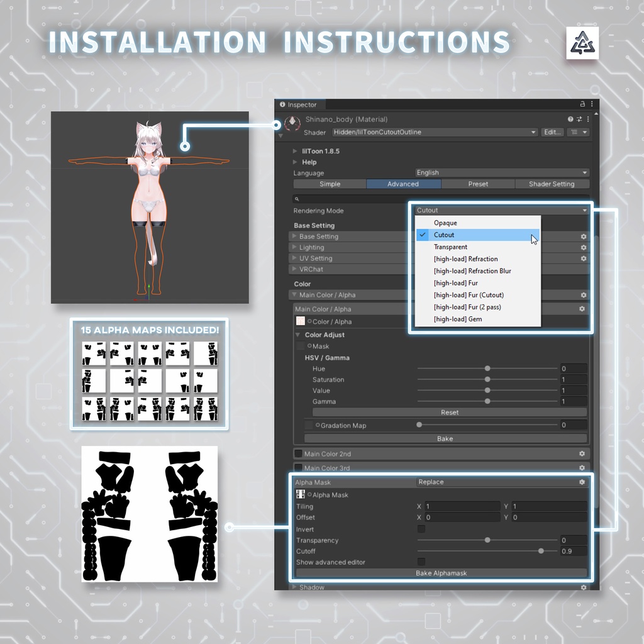Click the search magnifier icon below the tabs
644x644 pixels.
(x=296, y=198)
